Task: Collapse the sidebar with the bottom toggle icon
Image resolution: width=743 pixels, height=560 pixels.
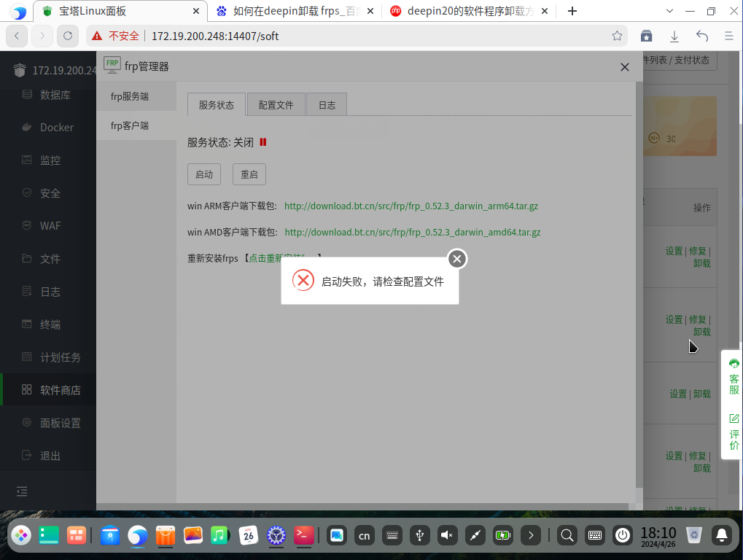Action: tap(22, 491)
